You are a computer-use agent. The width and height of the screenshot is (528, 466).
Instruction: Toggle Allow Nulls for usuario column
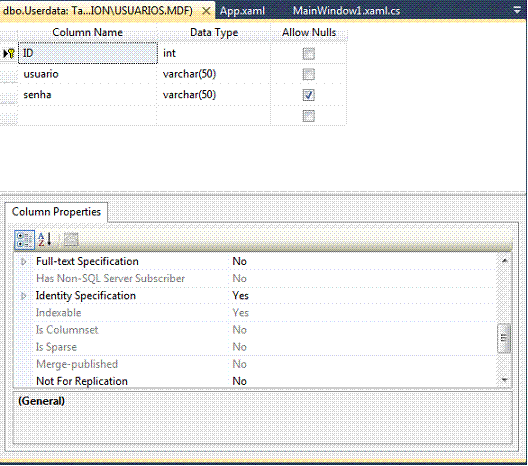308,74
